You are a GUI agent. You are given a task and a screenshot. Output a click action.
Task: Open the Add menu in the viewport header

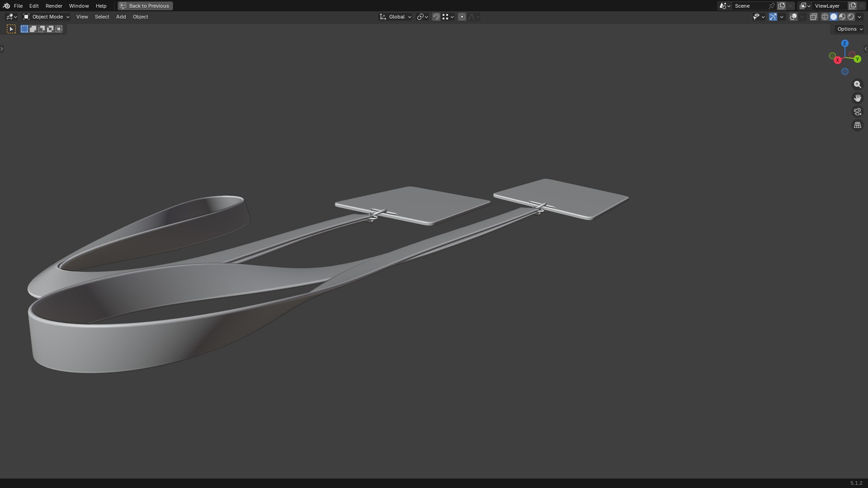121,17
